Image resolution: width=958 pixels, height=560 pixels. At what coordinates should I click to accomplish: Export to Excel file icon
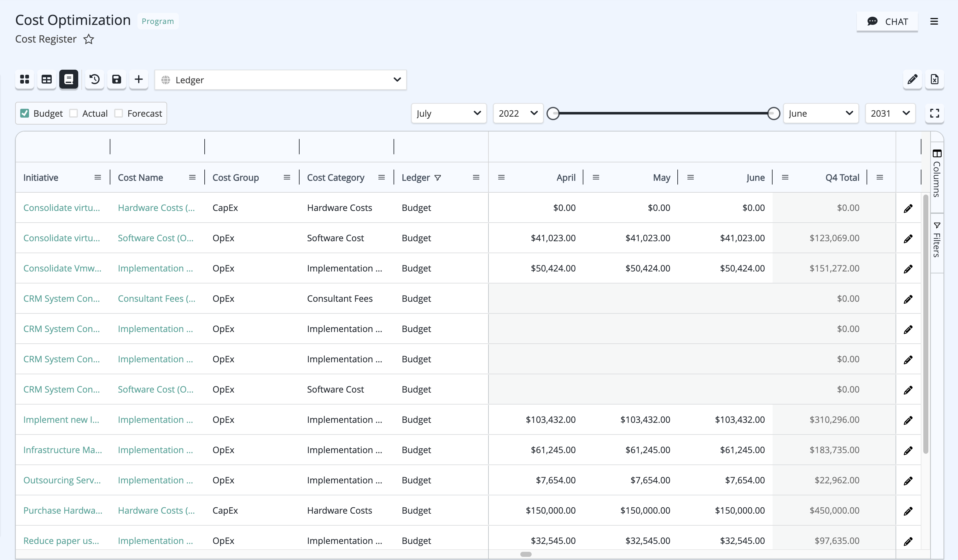pyautogui.click(x=934, y=79)
